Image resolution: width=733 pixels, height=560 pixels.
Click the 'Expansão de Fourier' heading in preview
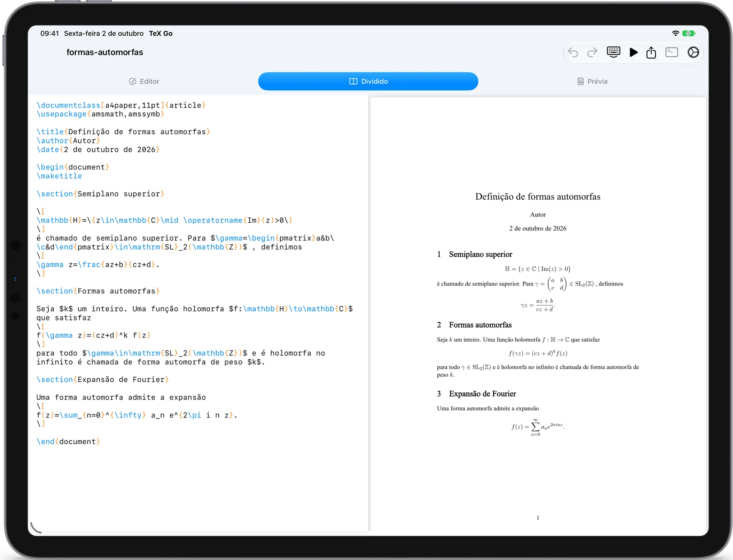482,394
